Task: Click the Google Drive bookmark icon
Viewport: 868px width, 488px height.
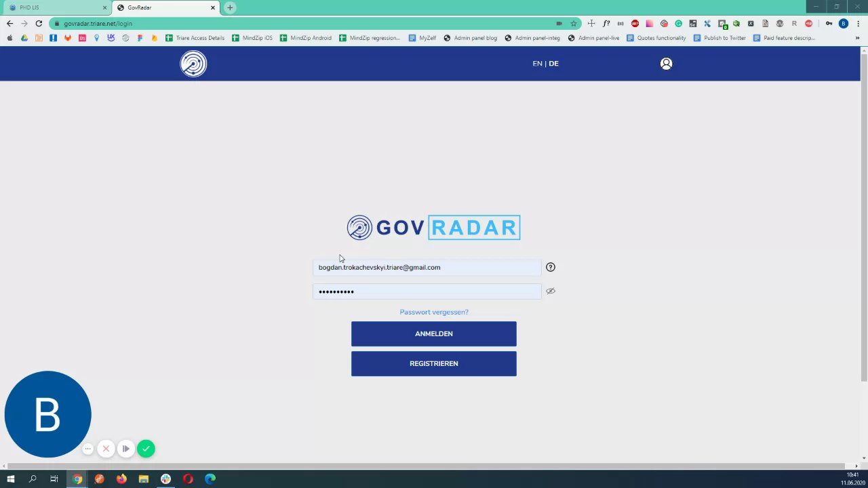Action: [x=24, y=38]
